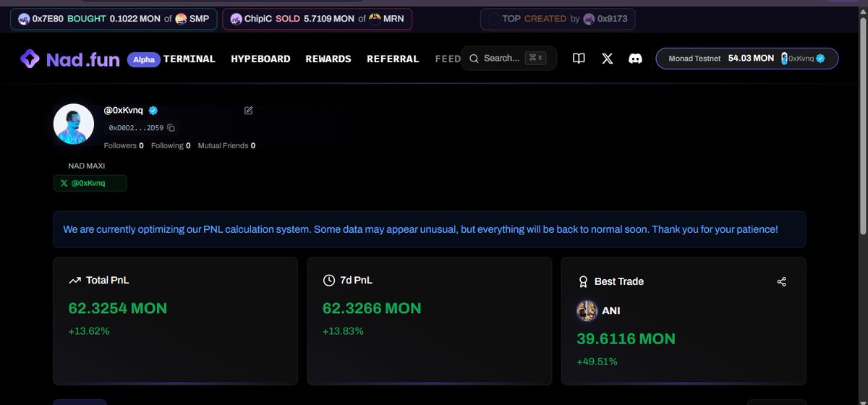Click the NAD MAXI bio text
This screenshot has height=405, width=868.
pyautogui.click(x=87, y=166)
